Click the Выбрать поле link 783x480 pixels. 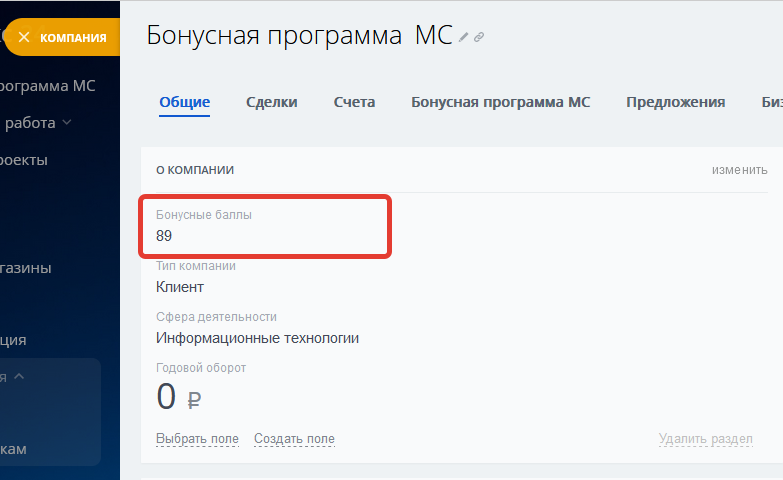point(197,439)
